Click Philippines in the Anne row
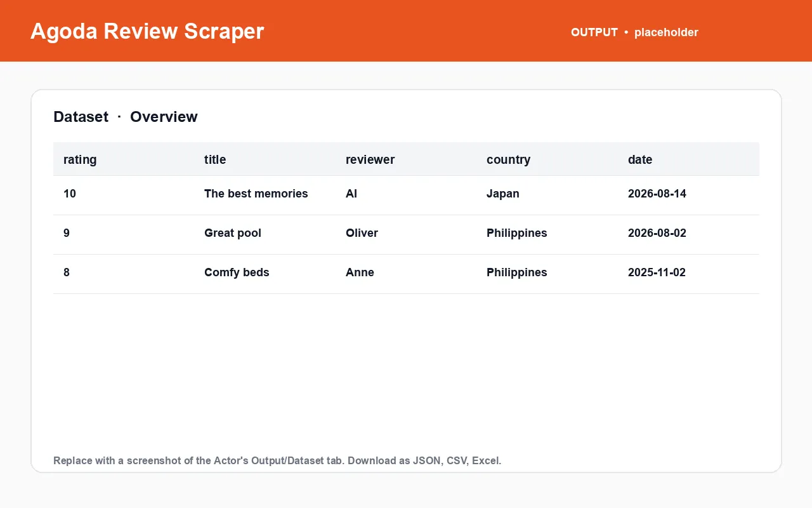 click(517, 272)
